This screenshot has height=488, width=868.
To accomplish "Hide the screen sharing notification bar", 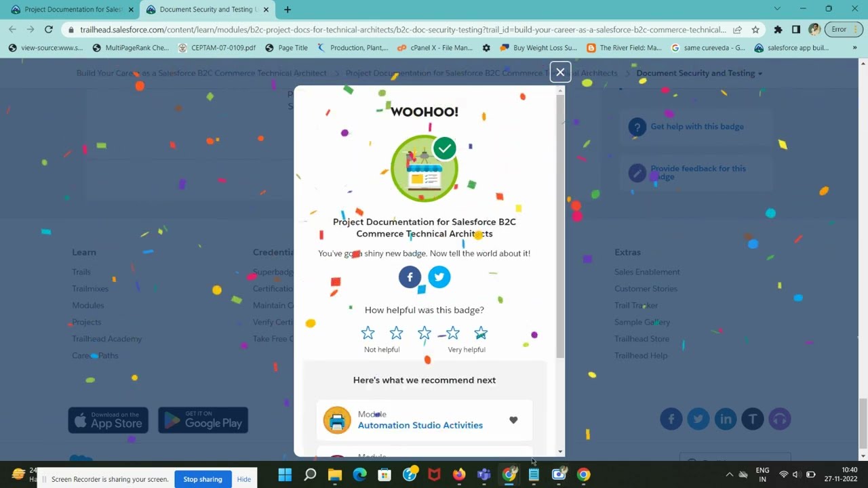I will coord(244,479).
